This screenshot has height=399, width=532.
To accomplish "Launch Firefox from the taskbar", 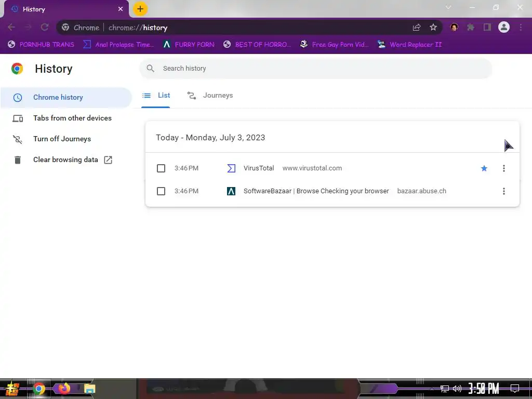I will pos(64,388).
